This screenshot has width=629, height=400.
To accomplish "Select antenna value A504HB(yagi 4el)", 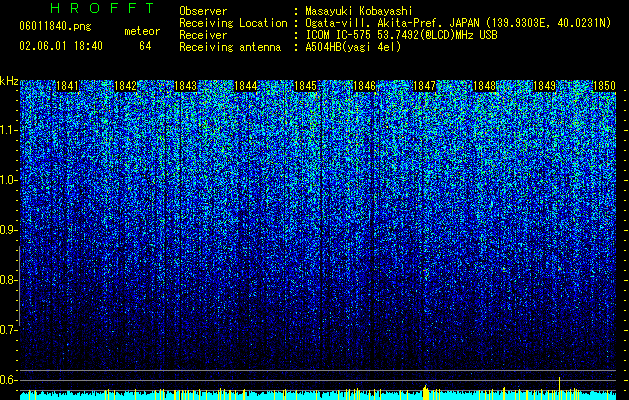I will point(353,47).
